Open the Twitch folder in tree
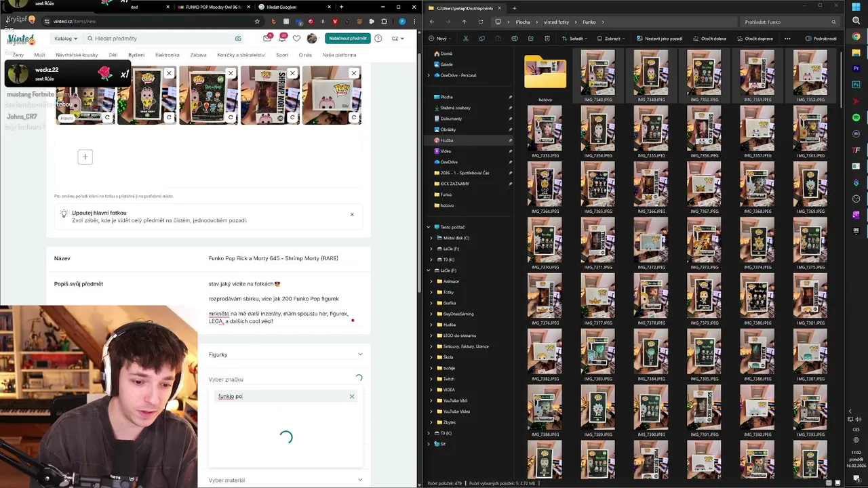 [448, 379]
